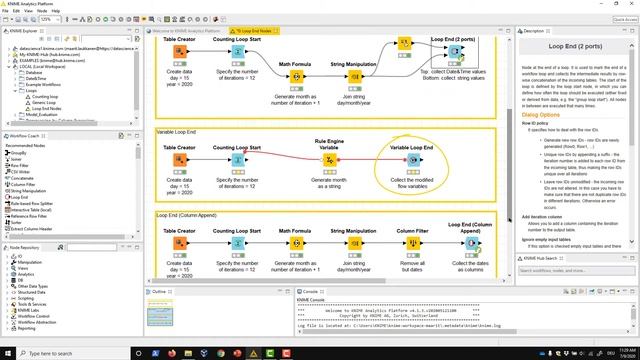This screenshot has width=640, height=360.
Task: Open the Edit menu
Action: point(16,11)
